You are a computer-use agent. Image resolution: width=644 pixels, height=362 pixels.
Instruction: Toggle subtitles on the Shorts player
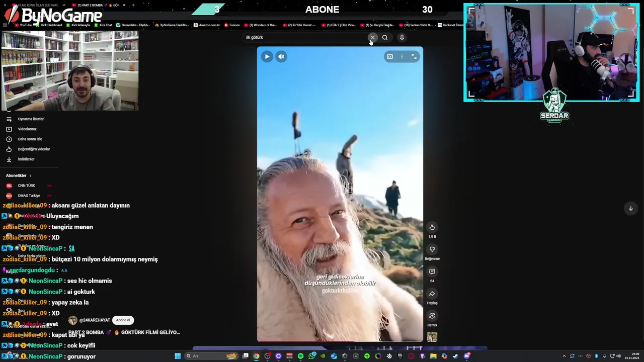pyautogui.click(x=389, y=57)
